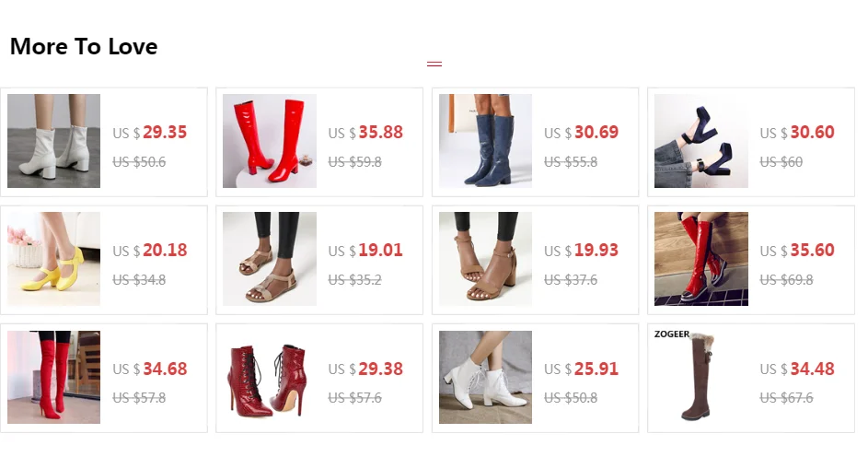
Task: Click the US $30.69 price link
Action: 581,133
